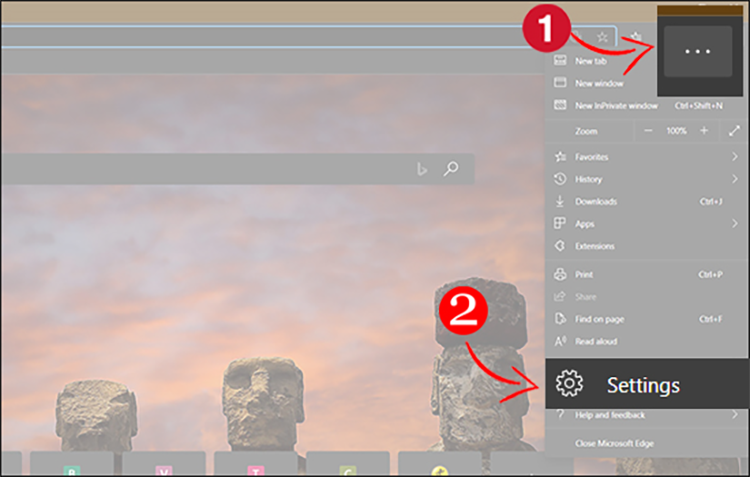750x477 pixels.
Task: Expand the History submenu arrow
Action: click(735, 179)
